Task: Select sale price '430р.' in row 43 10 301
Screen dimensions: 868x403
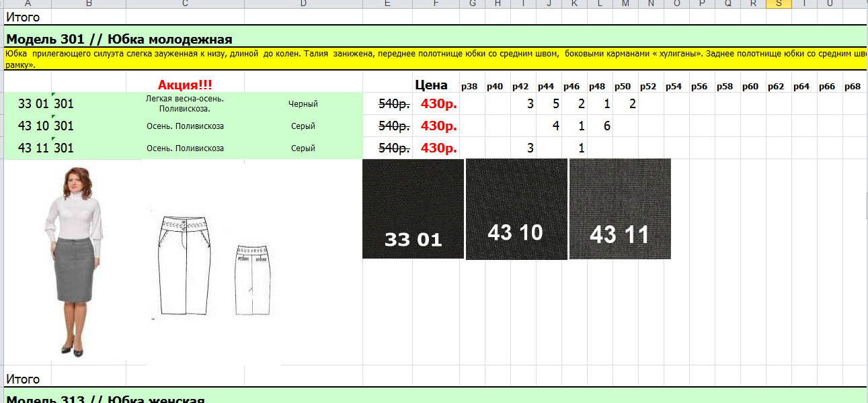Action: (x=439, y=126)
